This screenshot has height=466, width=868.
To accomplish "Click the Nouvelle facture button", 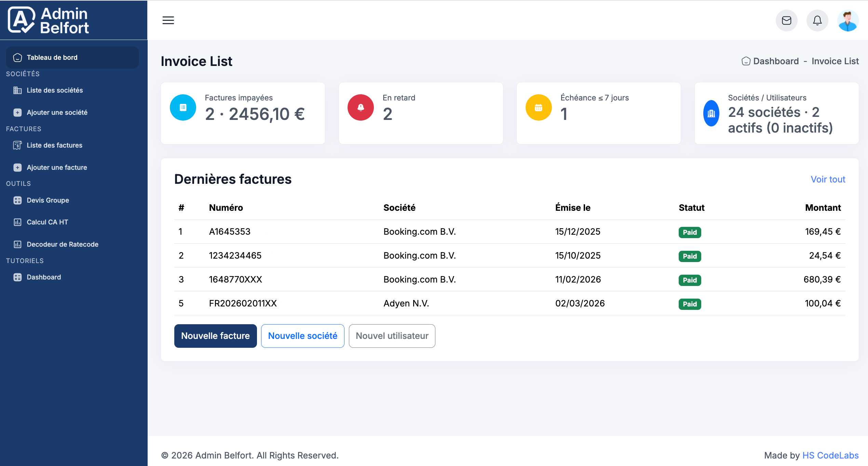I will 215,336.
